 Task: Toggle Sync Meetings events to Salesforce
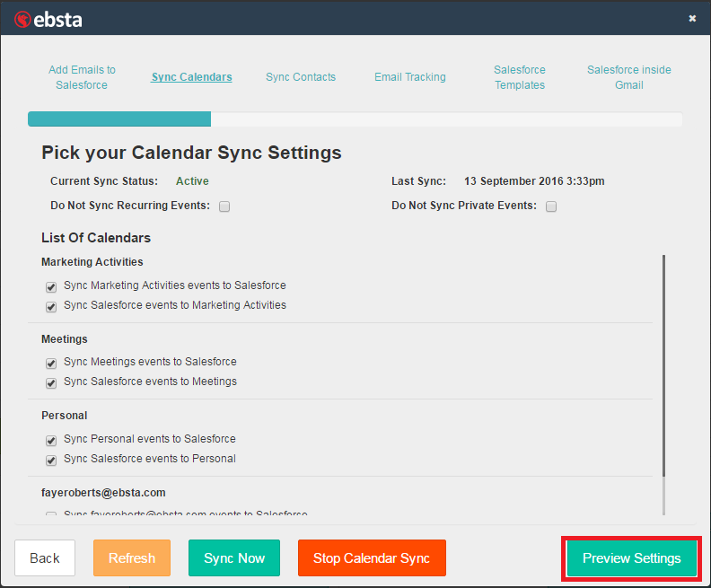coord(51,364)
